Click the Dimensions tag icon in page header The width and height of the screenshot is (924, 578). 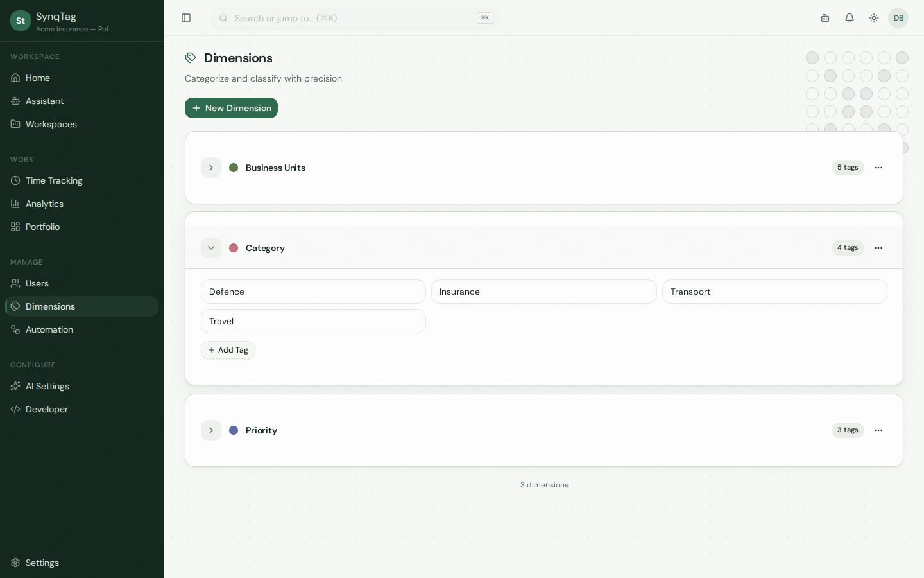191,58
